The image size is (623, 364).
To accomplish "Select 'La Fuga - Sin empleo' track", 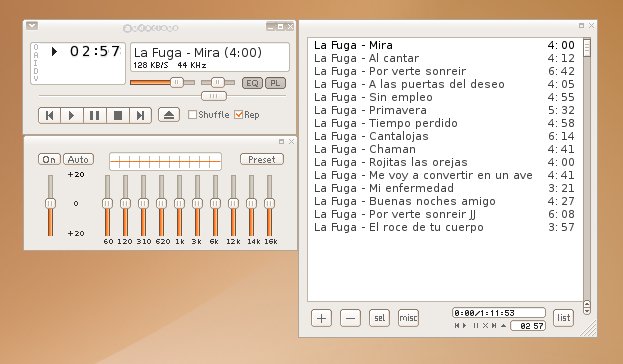I will click(x=444, y=97).
